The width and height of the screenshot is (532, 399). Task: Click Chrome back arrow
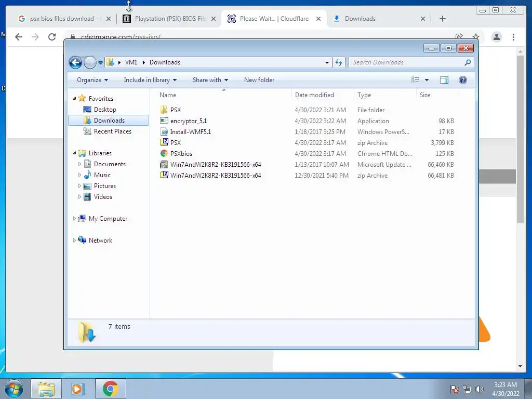[19, 37]
